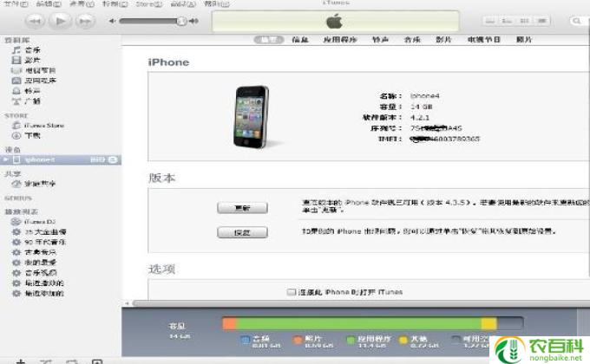This screenshot has height=364, width=590.
Task: Switch to the 影片 tab
Action: click(443, 40)
